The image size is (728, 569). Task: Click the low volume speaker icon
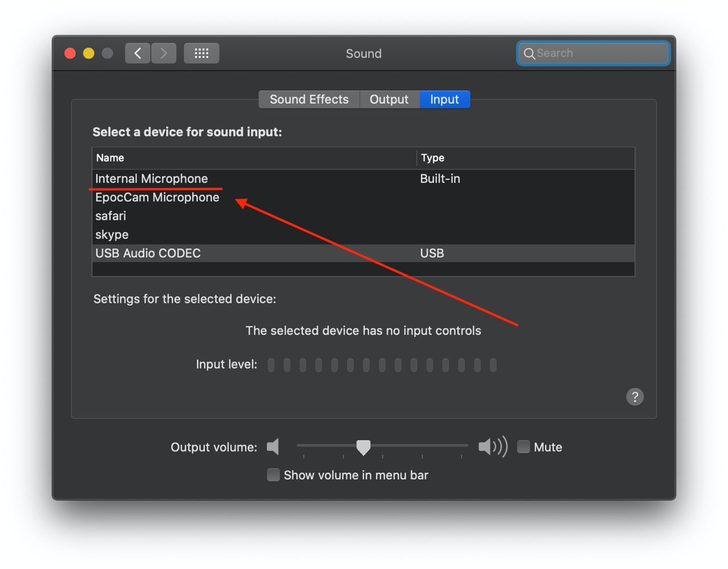(x=273, y=447)
